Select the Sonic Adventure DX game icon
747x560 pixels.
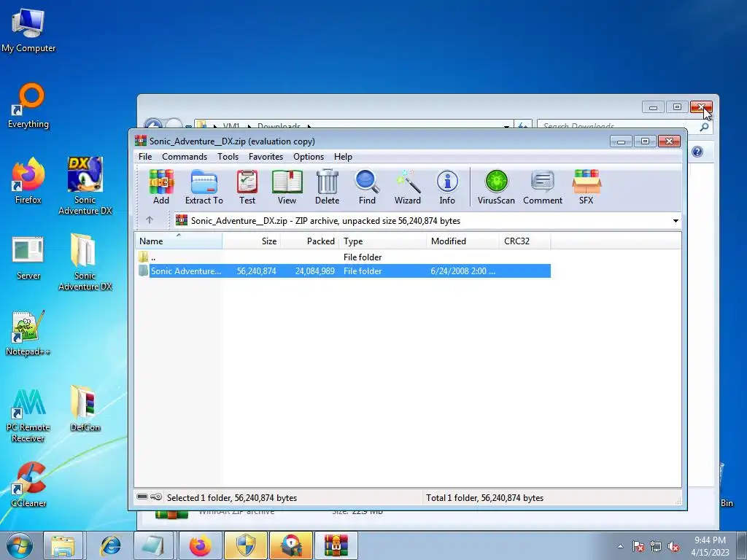[x=85, y=185]
